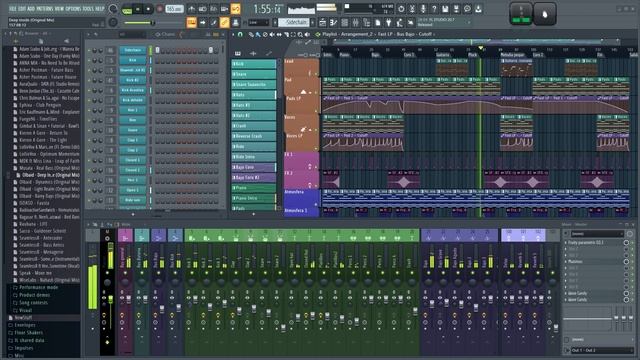Select the Piano Intro pattern in picker
This screenshot has width=640, height=360.
(254, 198)
